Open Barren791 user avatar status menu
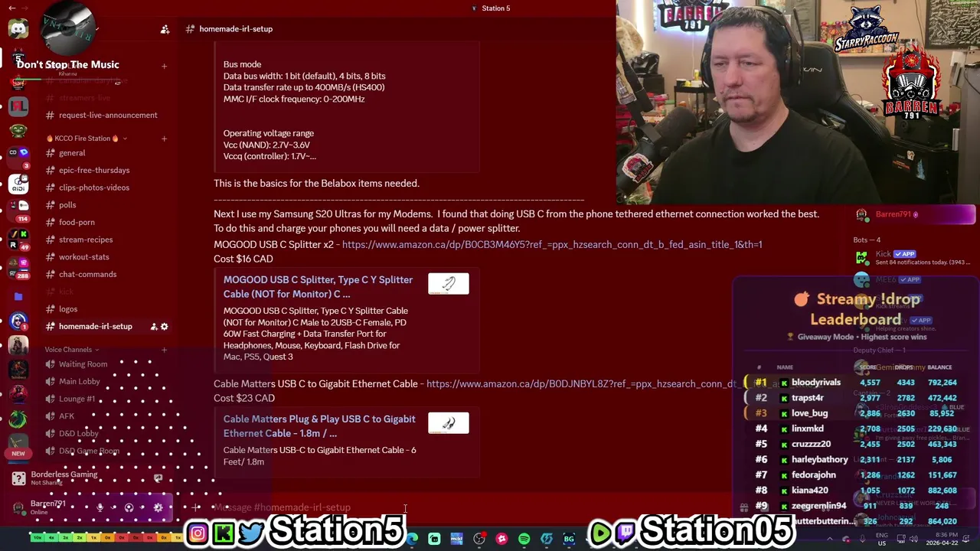The image size is (980, 551). tap(19, 507)
